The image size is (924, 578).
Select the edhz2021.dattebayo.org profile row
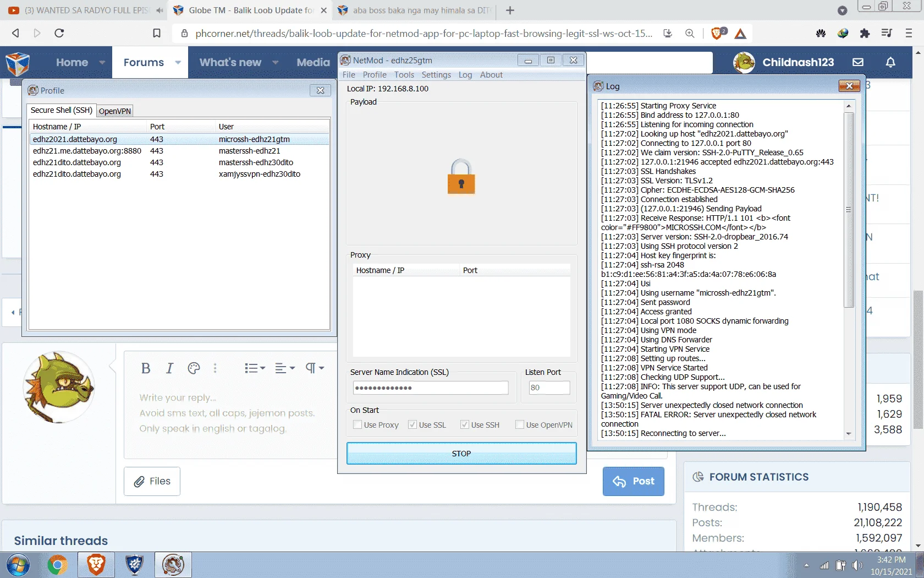pyautogui.click(x=179, y=139)
